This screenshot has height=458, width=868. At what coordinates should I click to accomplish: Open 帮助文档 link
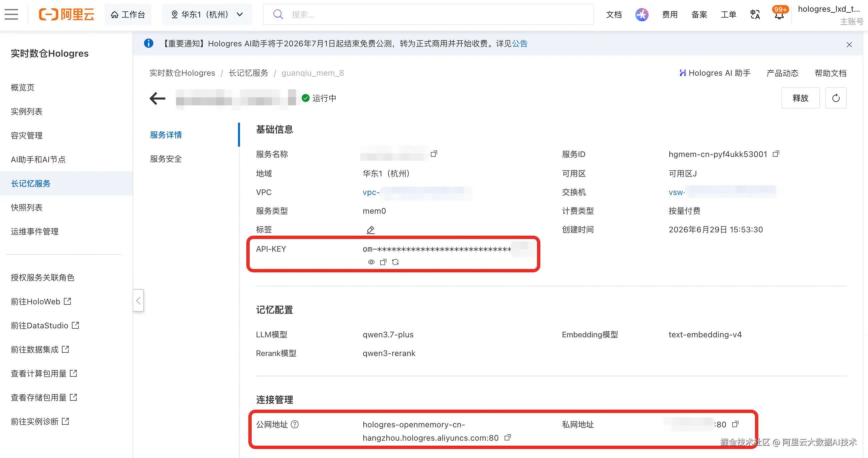tap(830, 73)
